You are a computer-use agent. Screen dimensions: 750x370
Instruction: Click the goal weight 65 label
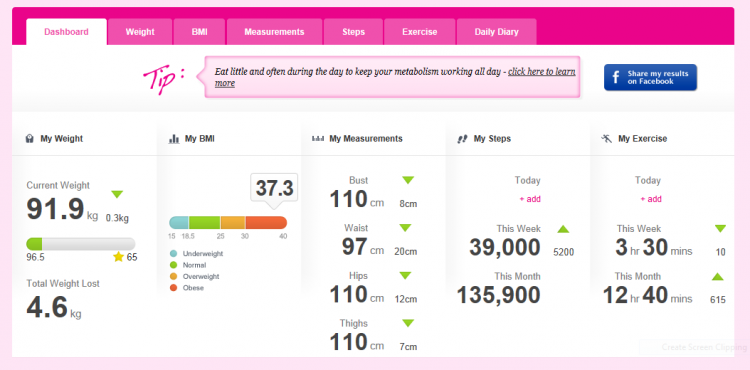132,258
